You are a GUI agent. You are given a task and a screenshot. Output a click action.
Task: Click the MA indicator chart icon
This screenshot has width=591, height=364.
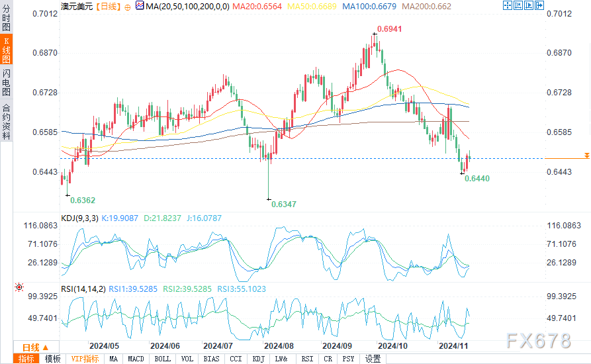140,6
